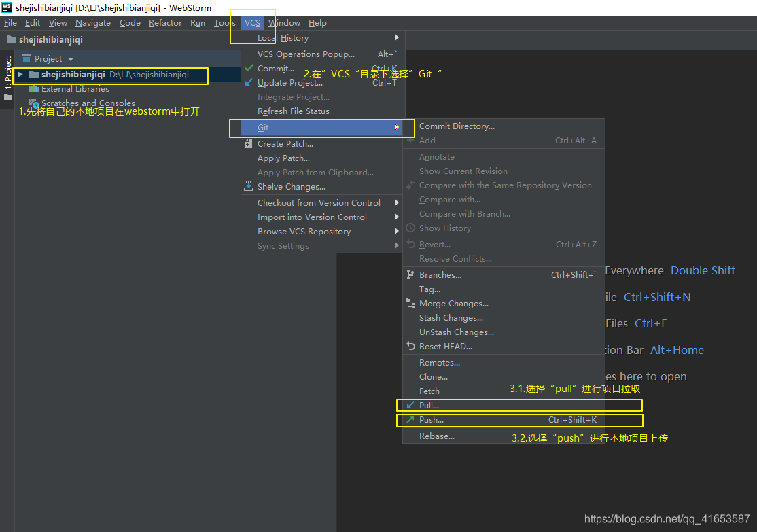Choose Pull... in Git submenu

(504, 405)
